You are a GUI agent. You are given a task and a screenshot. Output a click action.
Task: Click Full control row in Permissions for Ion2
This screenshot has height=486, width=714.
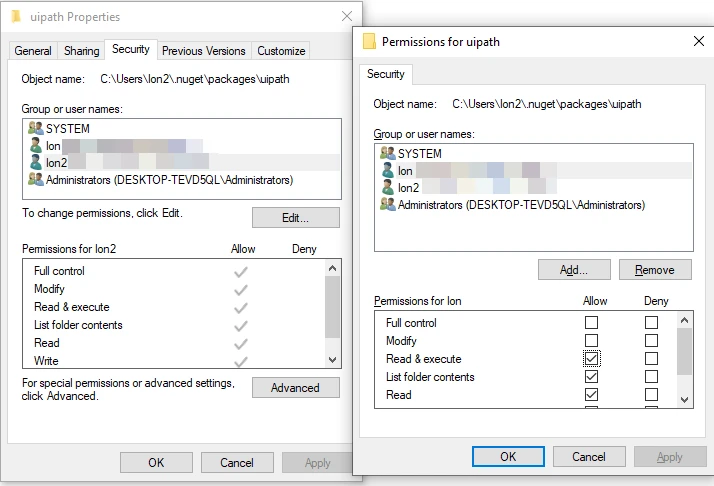point(174,271)
